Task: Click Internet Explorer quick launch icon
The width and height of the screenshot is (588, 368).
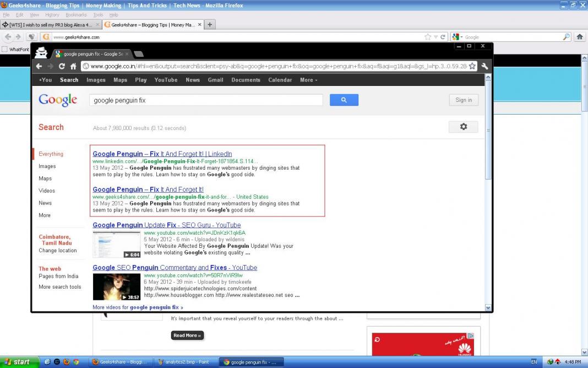Action: (x=47, y=362)
